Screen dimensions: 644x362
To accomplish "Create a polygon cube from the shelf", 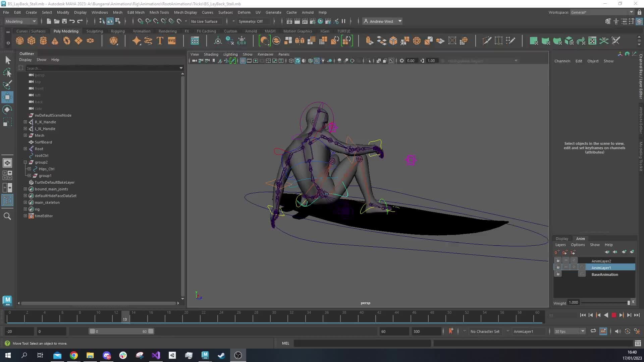I will 31,41.
